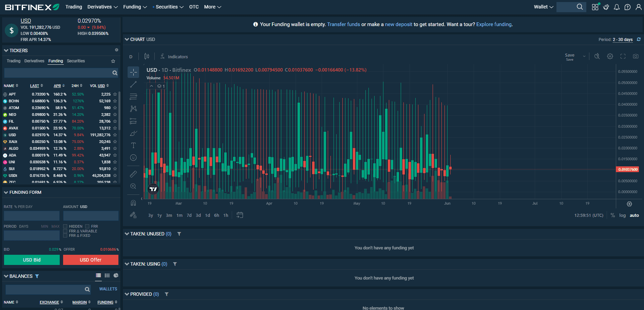Open the Wallet dropdown

(544, 7)
